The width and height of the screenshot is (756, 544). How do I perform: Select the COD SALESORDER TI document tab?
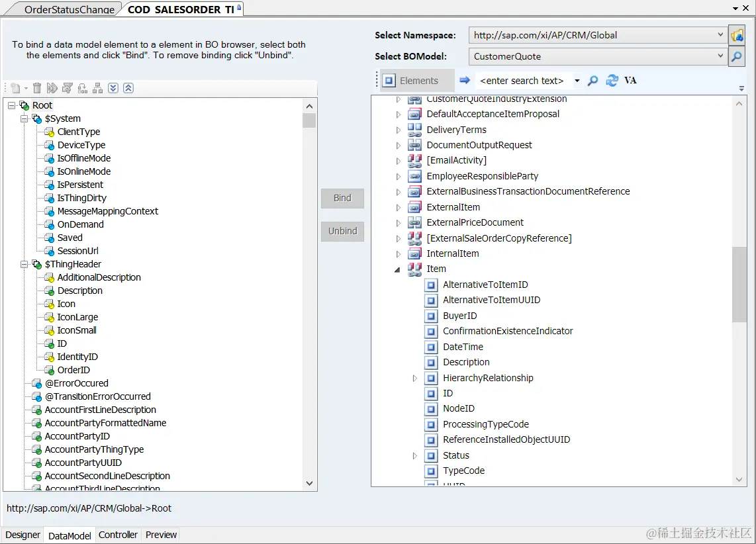pos(181,10)
